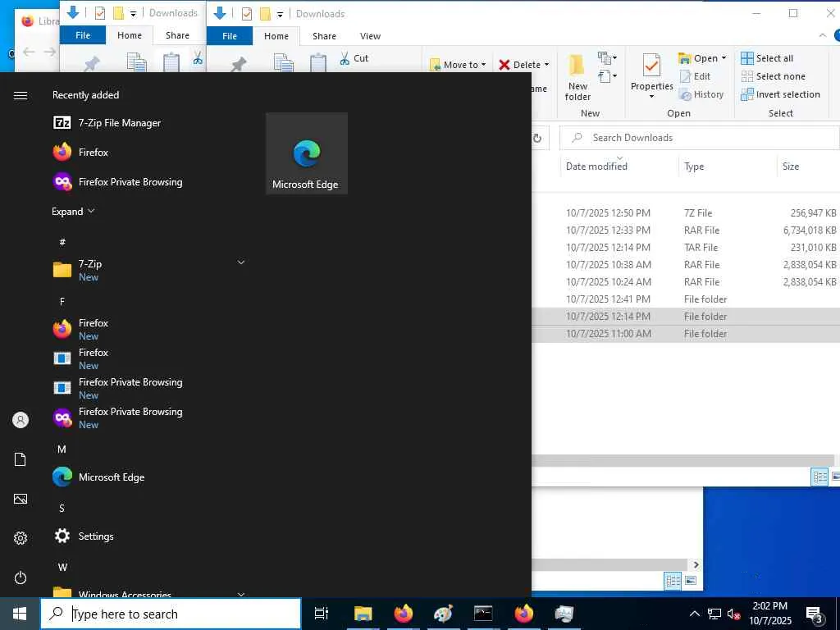The width and height of the screenshot is (840, 630).
Task: Click Cut in the Downloads ribbon
Action: [354, 58]
